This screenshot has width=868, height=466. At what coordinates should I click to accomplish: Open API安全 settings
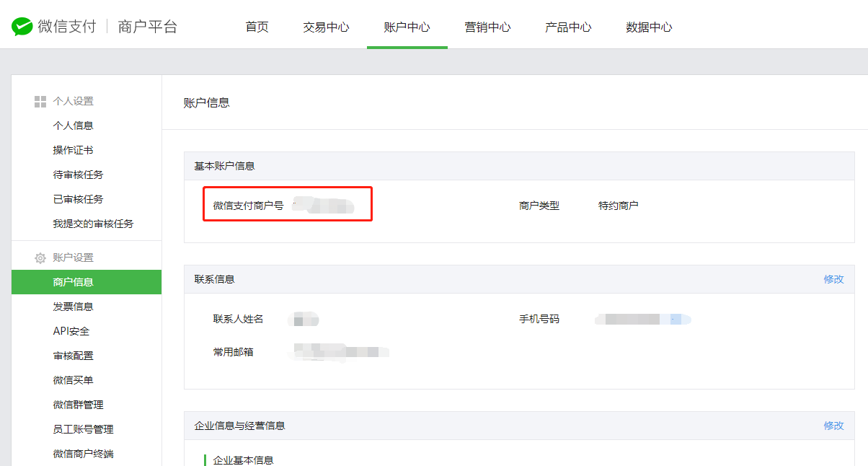(71, 331)
